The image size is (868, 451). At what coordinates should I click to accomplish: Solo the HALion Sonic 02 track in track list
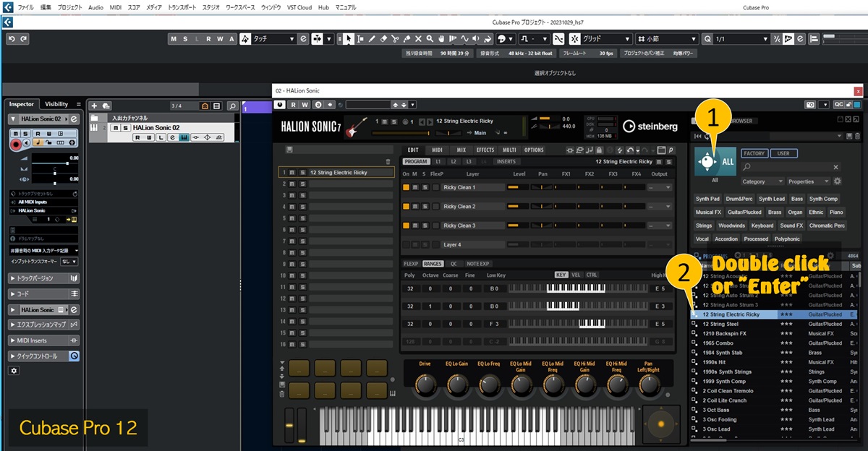tap(125, 128)
